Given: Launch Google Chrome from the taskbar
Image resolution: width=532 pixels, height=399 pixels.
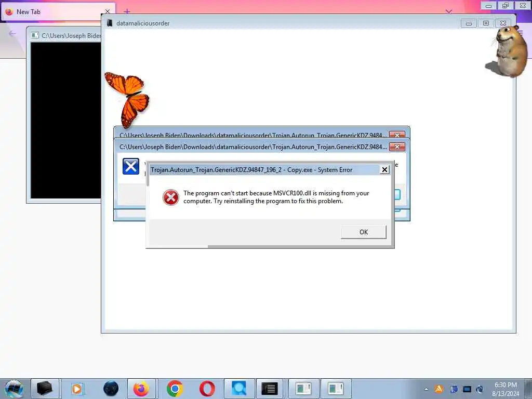Looking at the screenshot, I should click(x=175, y=389).
